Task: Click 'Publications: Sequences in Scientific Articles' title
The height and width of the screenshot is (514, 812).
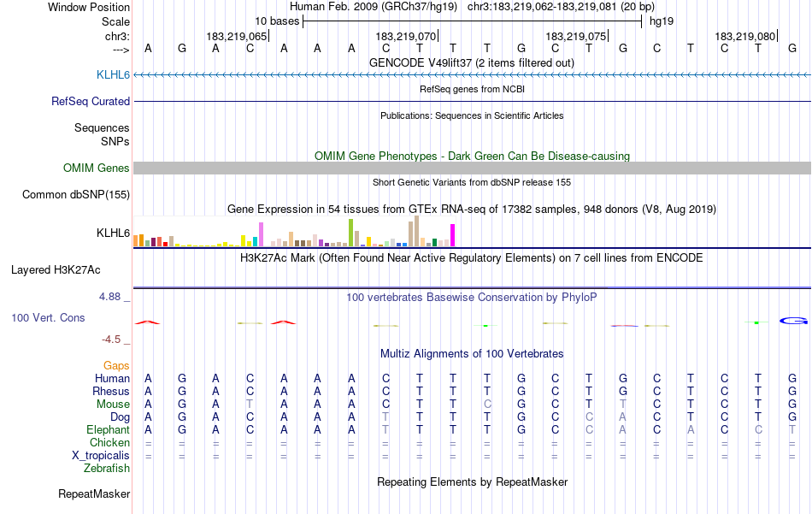Action: click(472, 115)
